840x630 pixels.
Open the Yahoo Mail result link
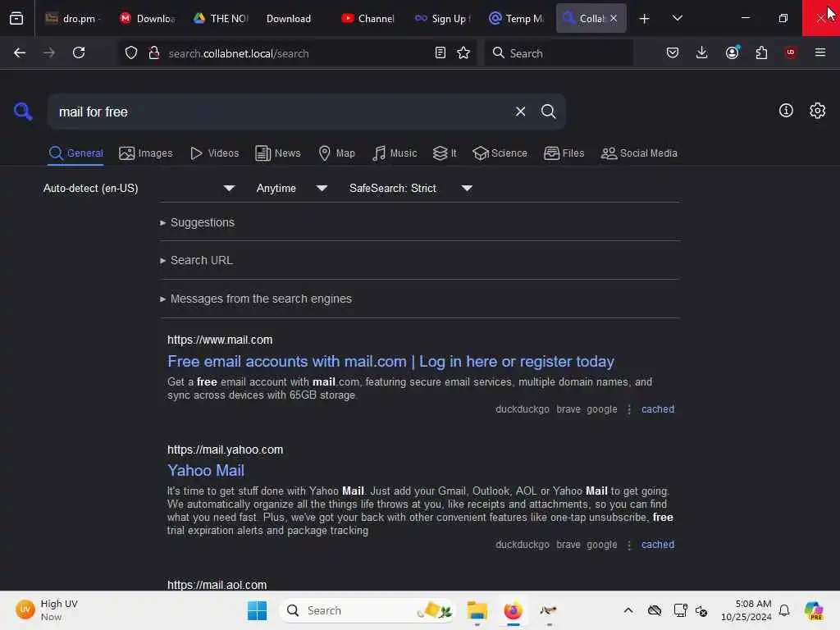[x=206, y=470]
